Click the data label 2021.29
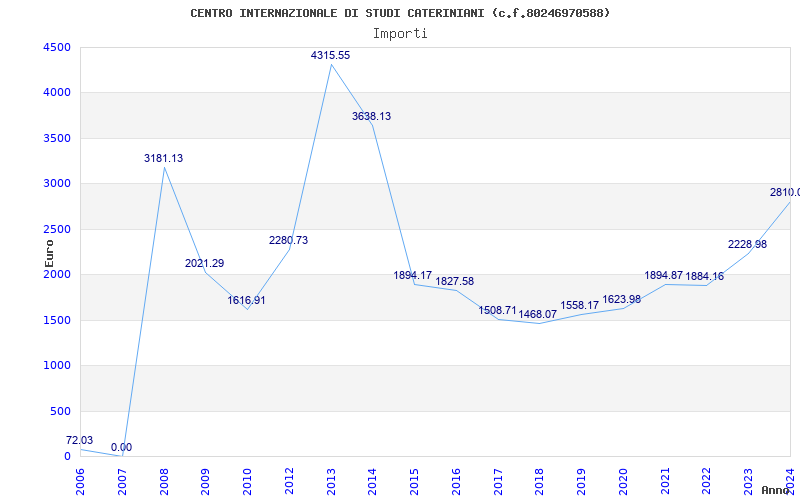This screenshot has width=800, height=500. click(x=205, y=264)
